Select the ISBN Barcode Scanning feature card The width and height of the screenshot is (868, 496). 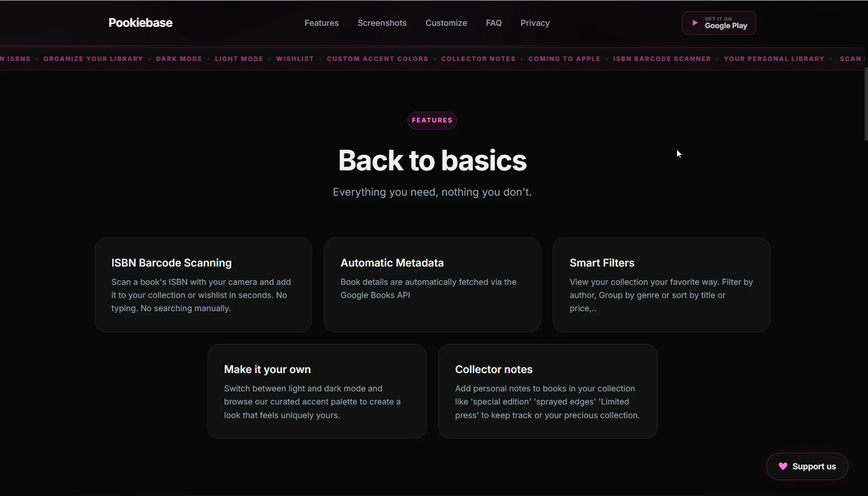point(203,285)
